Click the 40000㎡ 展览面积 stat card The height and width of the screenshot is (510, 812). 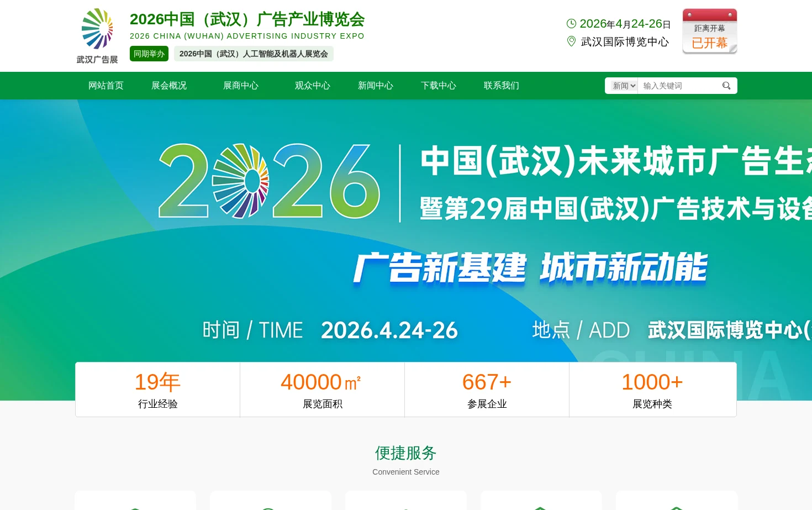[323, 390]
